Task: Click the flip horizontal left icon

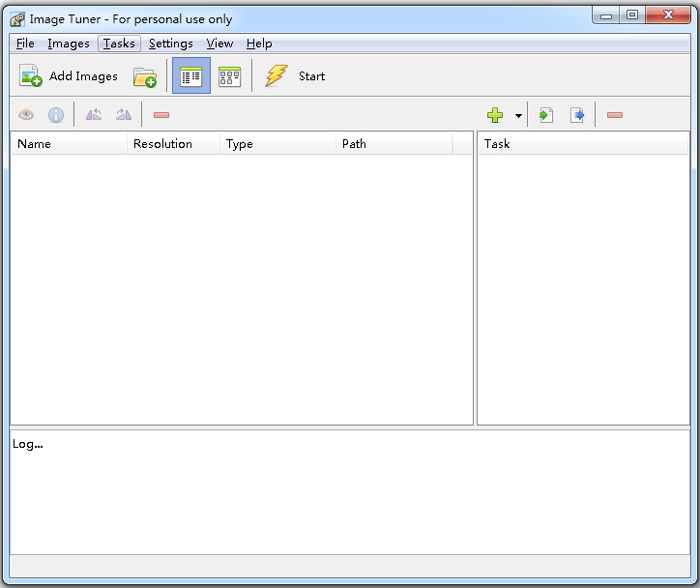Action: [94, 115]
